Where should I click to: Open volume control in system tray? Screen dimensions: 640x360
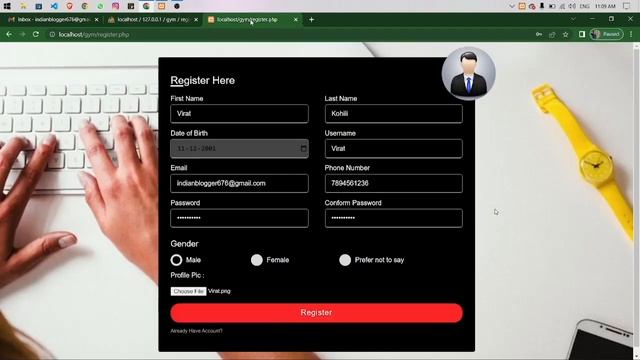pyautogui.click(x=572, y=6)
